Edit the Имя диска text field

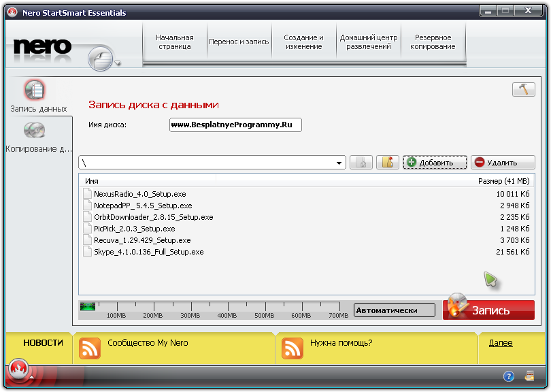pyautogui.click(x=235, y=125)
